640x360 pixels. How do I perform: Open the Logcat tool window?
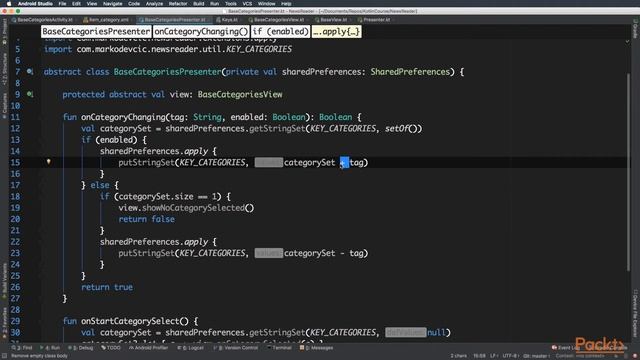pos(191,348)
